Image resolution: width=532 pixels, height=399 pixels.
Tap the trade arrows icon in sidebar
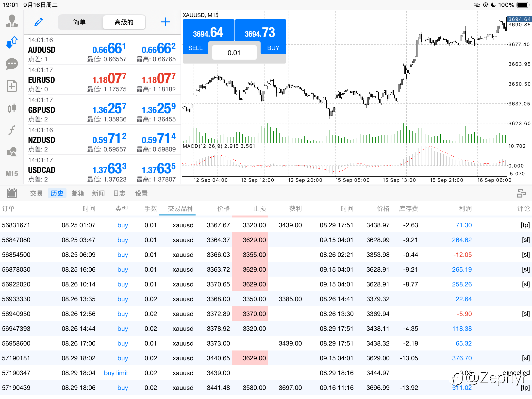(12, 42)
